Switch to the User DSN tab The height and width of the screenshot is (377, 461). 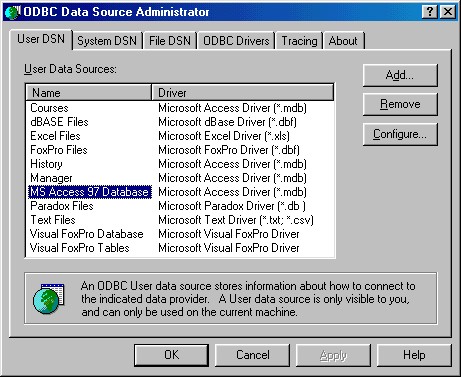pyautogui.click(x=41, y=39)
